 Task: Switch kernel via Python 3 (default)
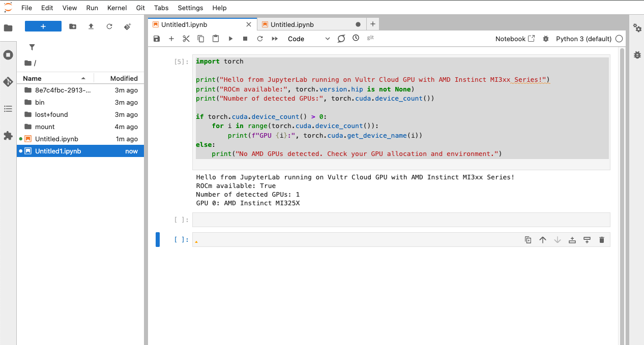coord(583,39)
